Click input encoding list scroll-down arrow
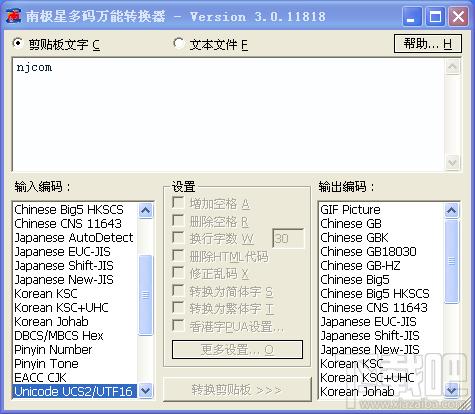The image size is (475, 414). 146,391
